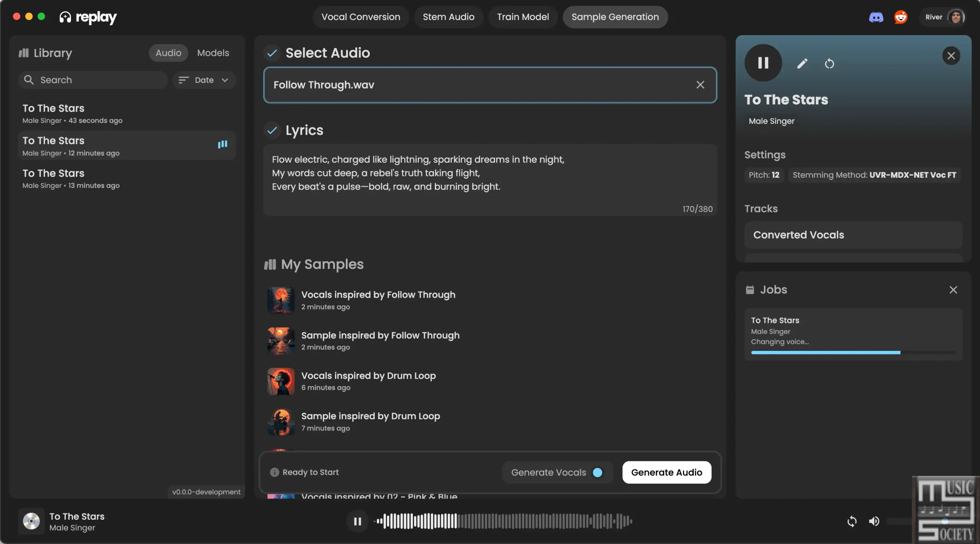Click the Select Audio checkmark
This screenshot has height=544, width=980.
[272, 53]
